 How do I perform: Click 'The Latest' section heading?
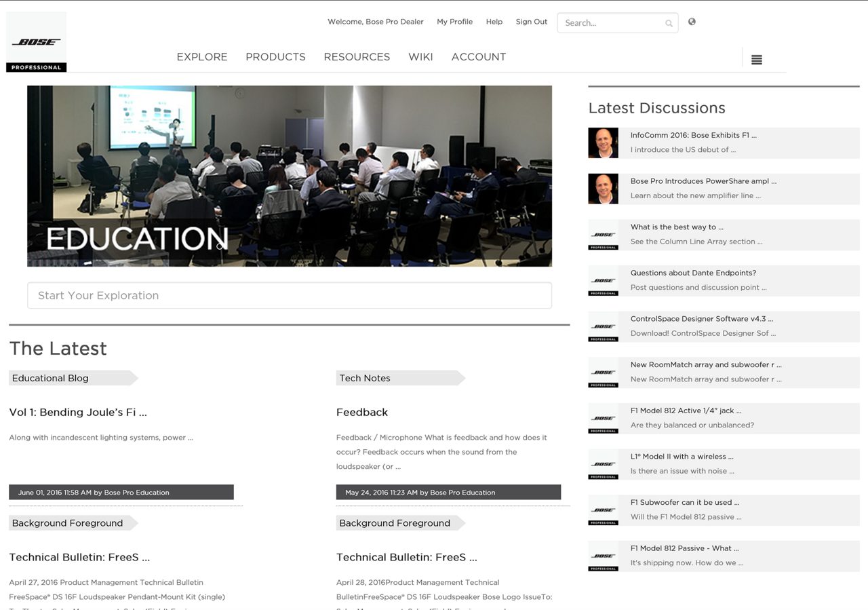[58, 348]
